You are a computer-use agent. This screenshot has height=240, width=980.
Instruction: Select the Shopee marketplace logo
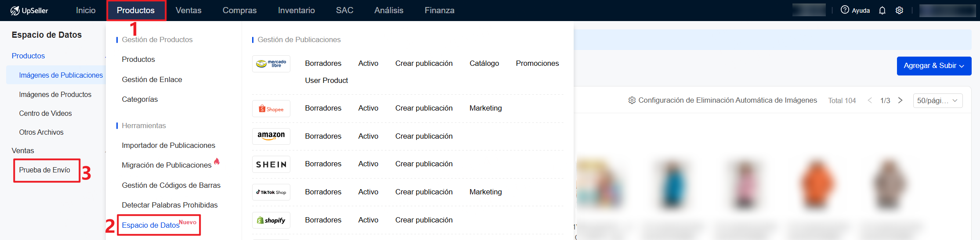[x=271, y=109]
